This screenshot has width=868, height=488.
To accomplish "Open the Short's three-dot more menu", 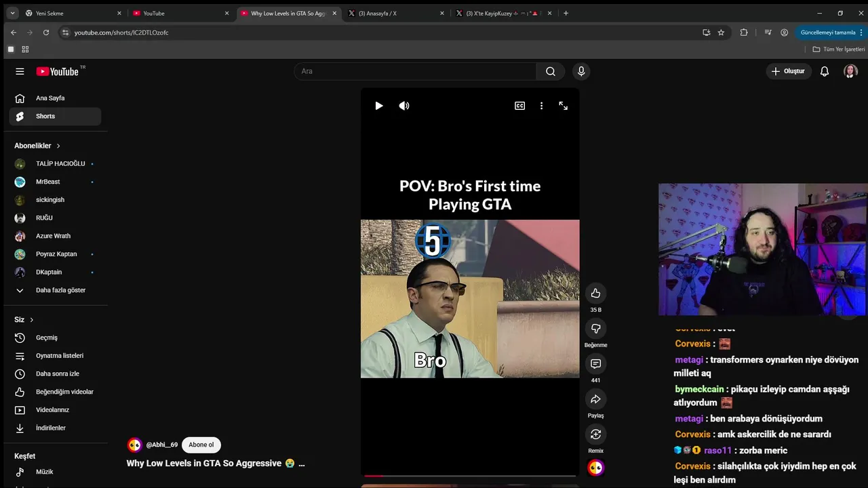I will pyautogui.click(x=541, y=106).
